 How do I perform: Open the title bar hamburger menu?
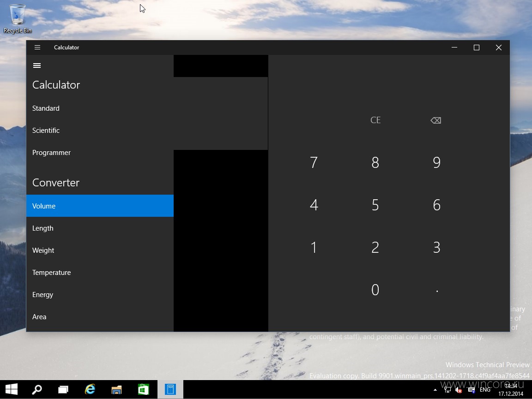[37, 48]
